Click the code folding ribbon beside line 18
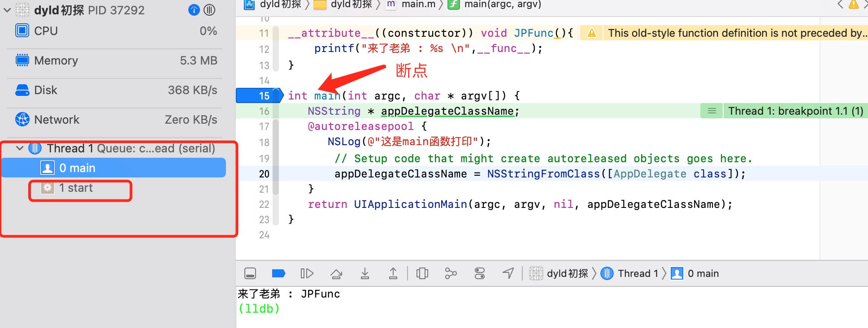The width and height of the screenshot is (868, 328). (276, 142)
